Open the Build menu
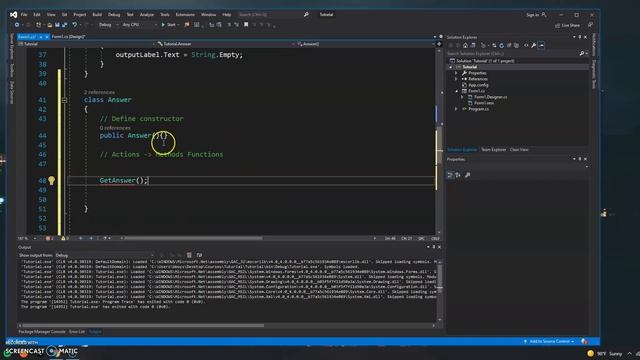This screenshot has width=640, height=360. click(x=97, y=15)
